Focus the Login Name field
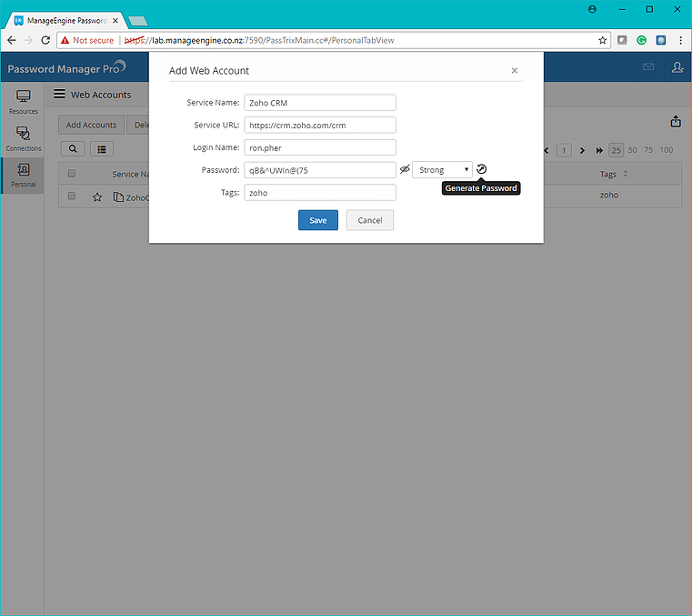The width and height of the screenshot is (692, 616). tap(320, 147)
